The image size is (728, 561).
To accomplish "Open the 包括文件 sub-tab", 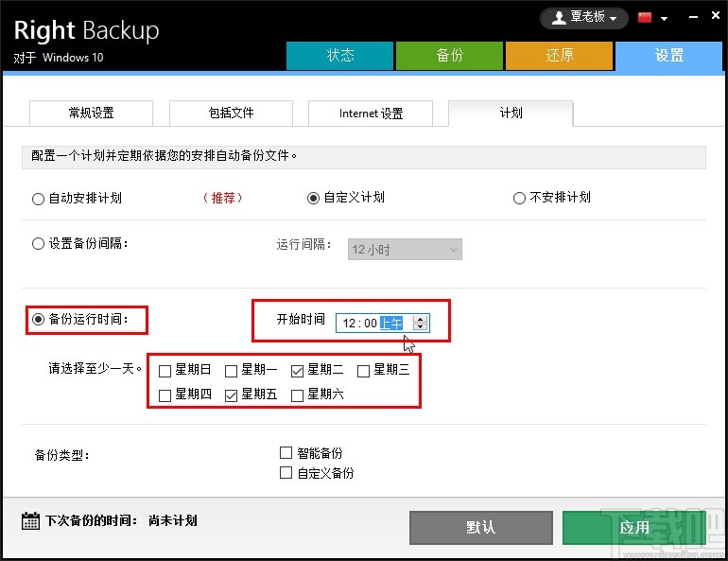I will [231, 113].
